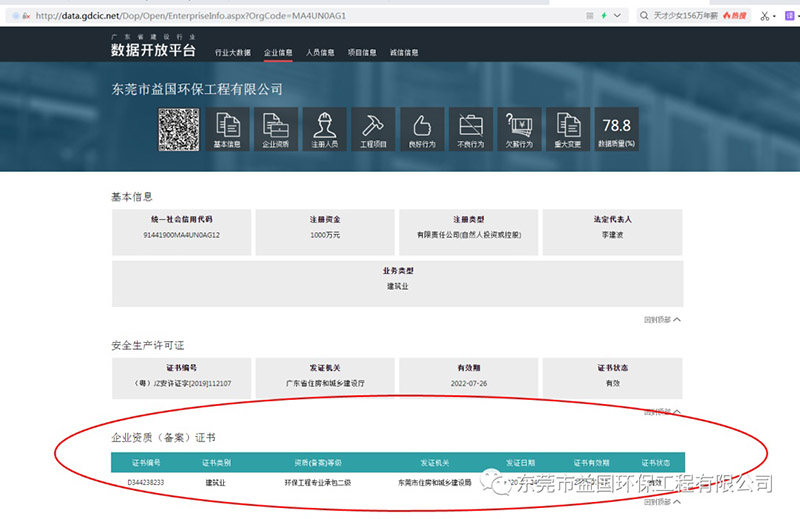Click the 数据开放平台 site logo
The height and width of the screenshot is (519, 800).
pyautogui.click(x=153, y=45)
